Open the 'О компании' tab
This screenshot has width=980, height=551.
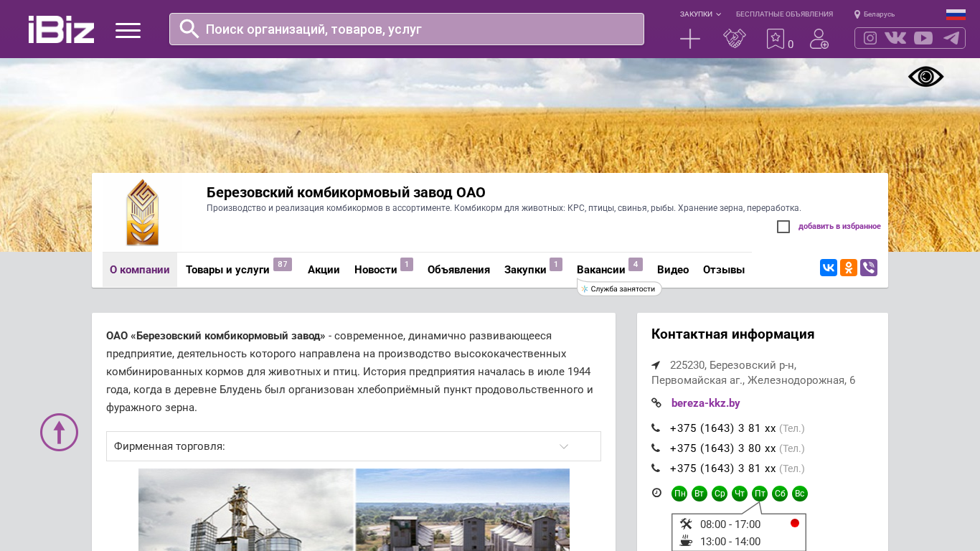click(x=140, y=270)
